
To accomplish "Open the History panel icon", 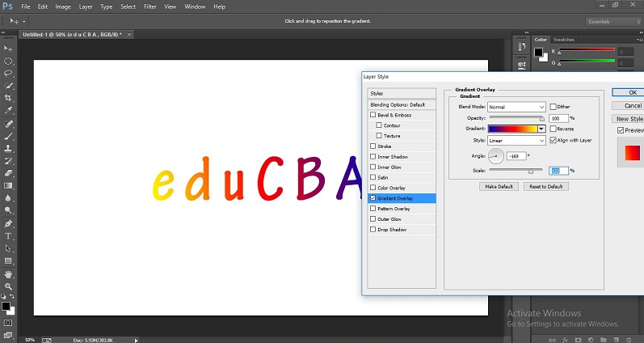I will (522, 46).
